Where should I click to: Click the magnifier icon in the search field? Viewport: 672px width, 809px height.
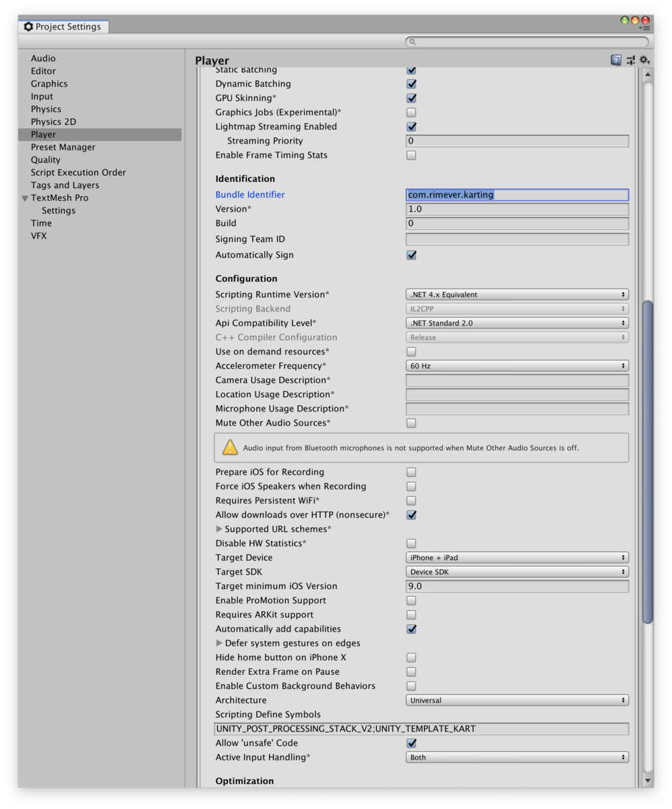click(412, 42)
